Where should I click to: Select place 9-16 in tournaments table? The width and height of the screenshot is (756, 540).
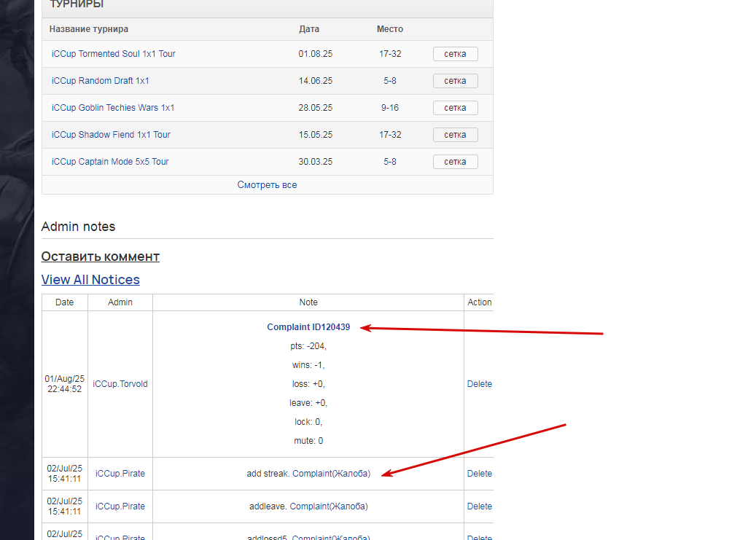(x=390, y=108)
